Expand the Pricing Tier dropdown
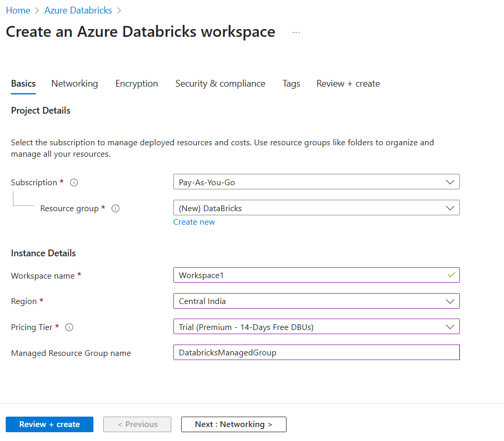 tap(316, 327)
